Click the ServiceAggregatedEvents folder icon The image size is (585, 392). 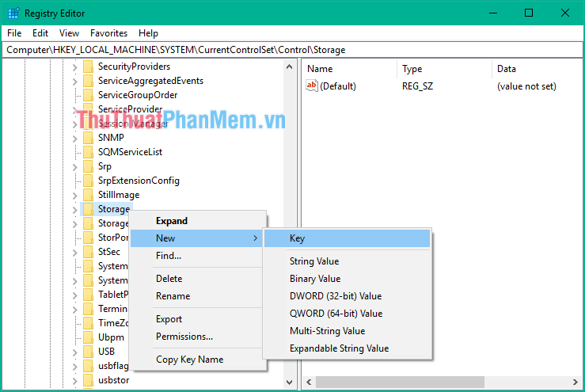pos(89,81)
